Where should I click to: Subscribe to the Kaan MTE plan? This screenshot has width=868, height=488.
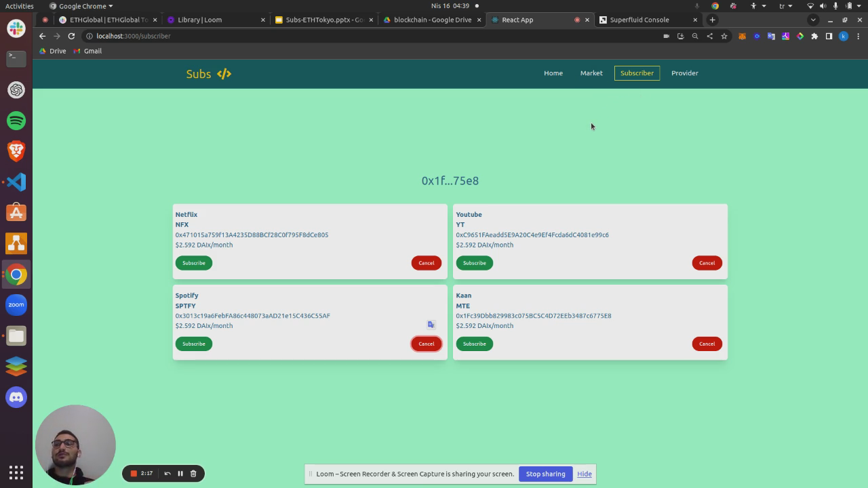tap(475, 344)
